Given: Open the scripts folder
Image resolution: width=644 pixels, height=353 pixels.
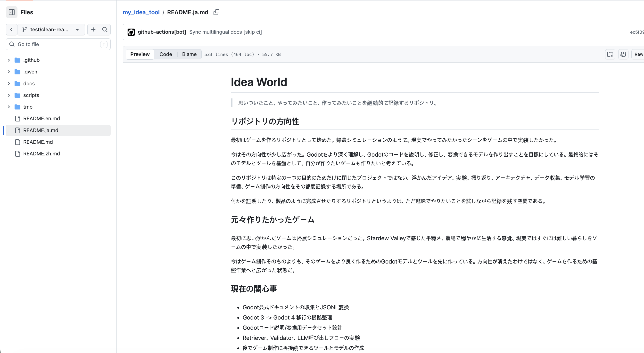Looking at the screenshot, I should pyautogui.click(x=31, y=95).
